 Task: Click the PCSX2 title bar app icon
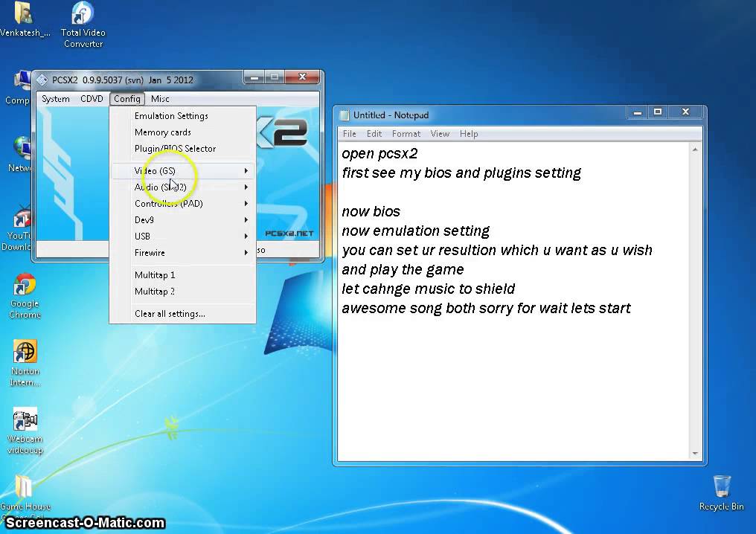point(42,80)
